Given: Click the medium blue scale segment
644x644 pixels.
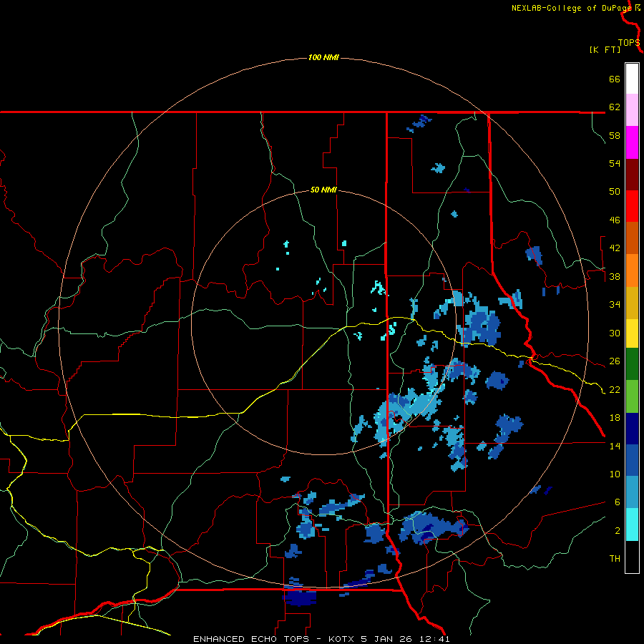Looking at the screenshot, I should [632, 460].
